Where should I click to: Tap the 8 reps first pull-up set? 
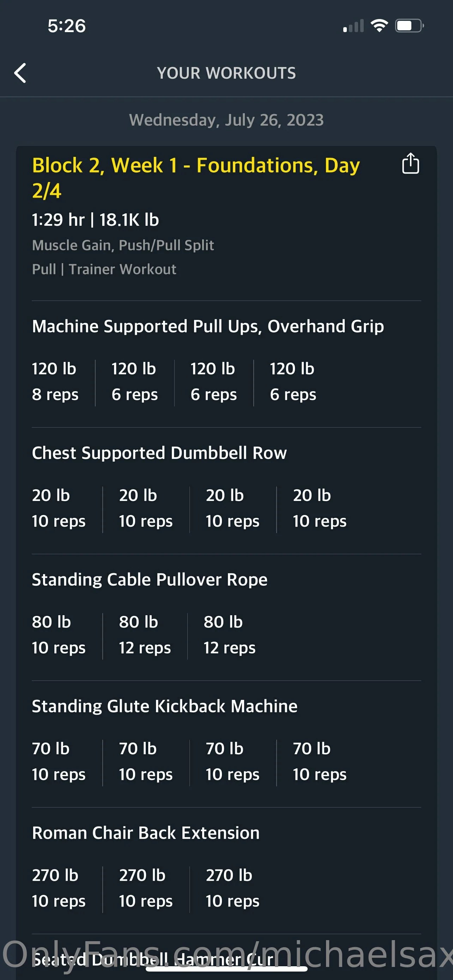[55, 382]
